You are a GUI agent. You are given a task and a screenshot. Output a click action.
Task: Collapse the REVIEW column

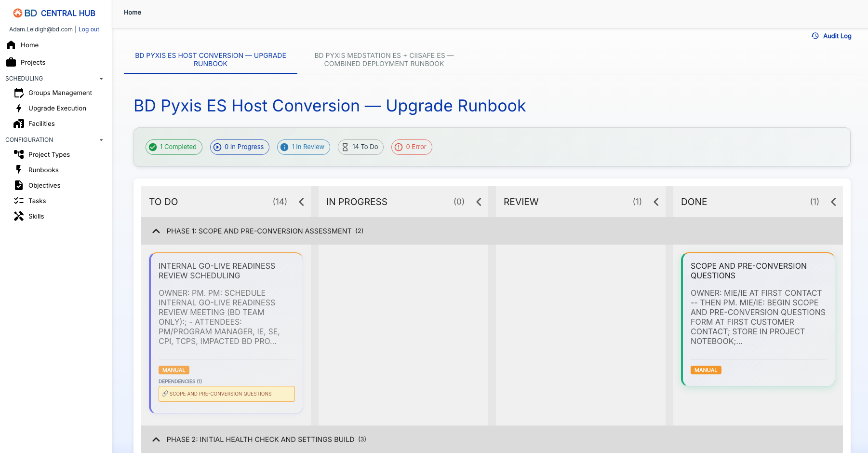point(656,202)
